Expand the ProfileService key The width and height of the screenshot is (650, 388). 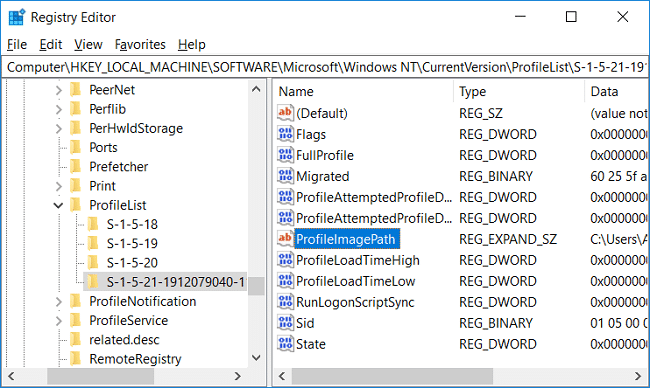pos(58,321)
